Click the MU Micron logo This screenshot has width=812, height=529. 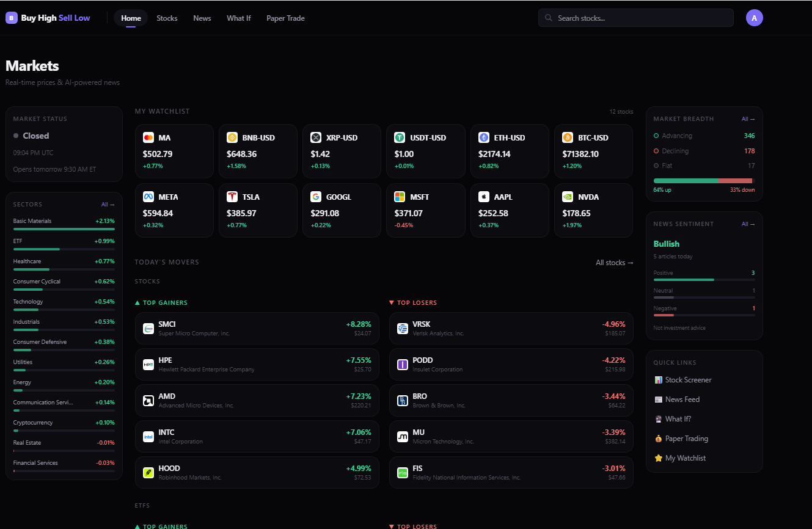tap(403, 437)
